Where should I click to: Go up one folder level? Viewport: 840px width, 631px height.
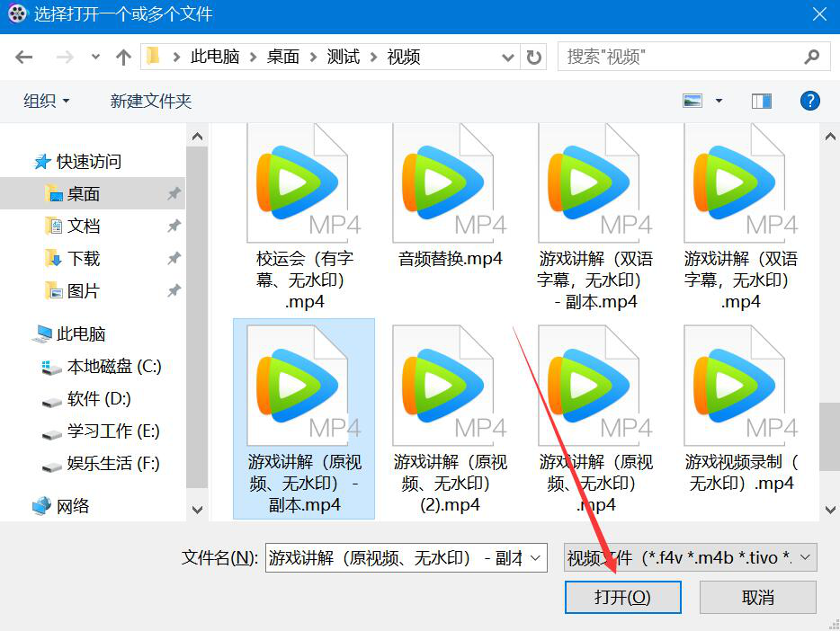[123, 57]
